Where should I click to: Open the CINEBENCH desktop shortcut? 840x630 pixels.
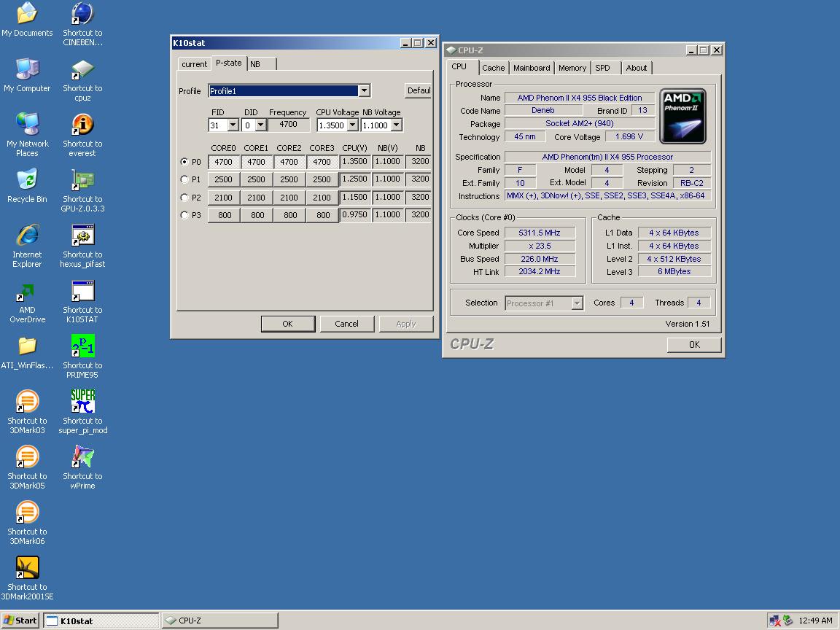[82, 15]
